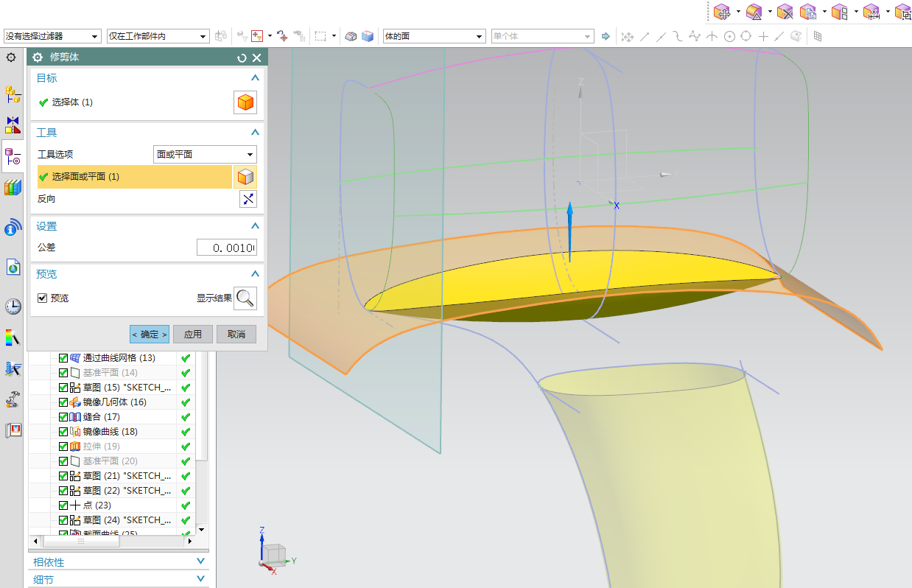Uncheck 缝合 (17) feature checkbox
Viewport: 912px width, 588px height.
click(63, 417)
